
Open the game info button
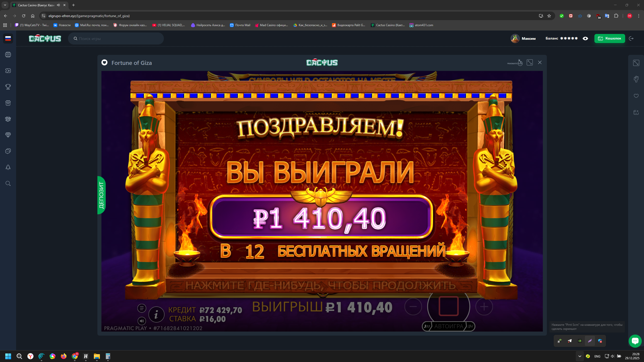pyautogui.click(x=156, y=314)
